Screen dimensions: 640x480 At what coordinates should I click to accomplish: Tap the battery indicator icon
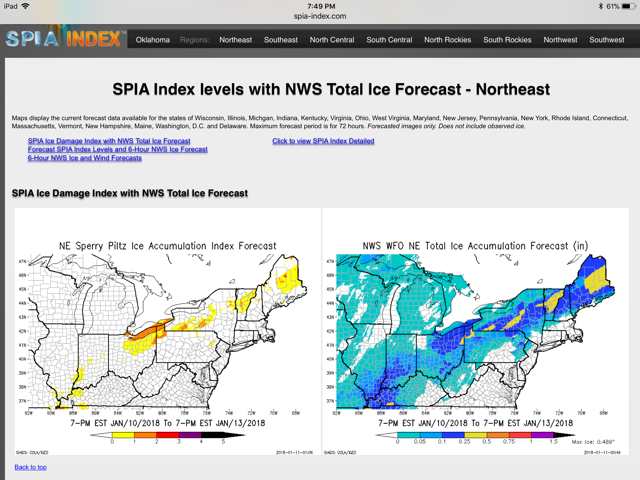628,6
